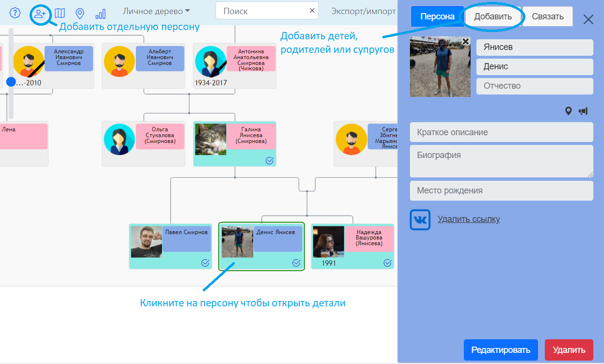Switch to the Связать tab
The image size is (604, 364).
[548, 16]
